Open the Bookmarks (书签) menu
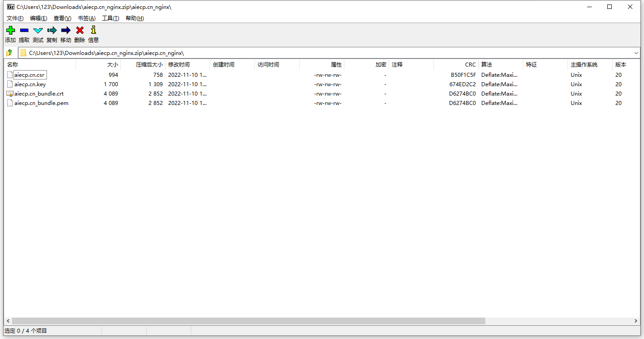This screenshot has width=644, height=339. point(86,18)
